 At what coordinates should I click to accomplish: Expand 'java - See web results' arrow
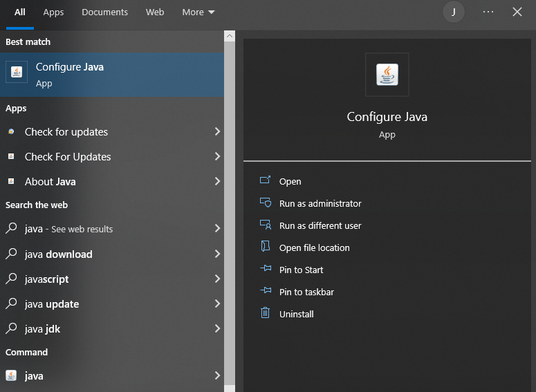coord(217,228)
